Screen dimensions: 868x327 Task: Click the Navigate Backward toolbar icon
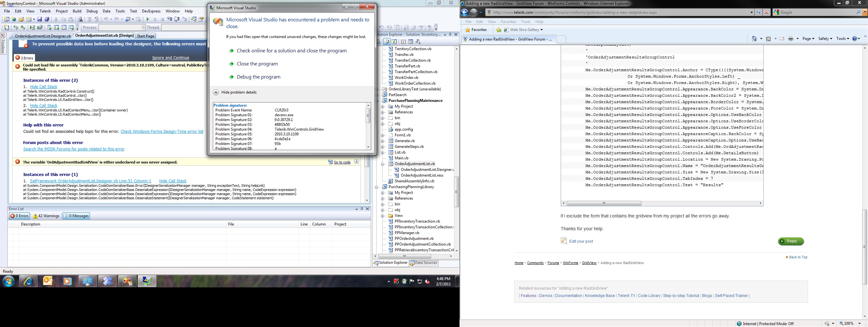pyautogui.click(x=128, y=19)
